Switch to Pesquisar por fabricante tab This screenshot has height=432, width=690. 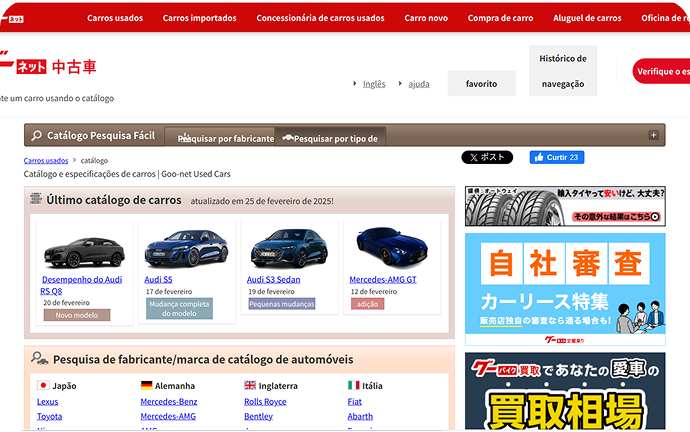click(x=220, y=137)
